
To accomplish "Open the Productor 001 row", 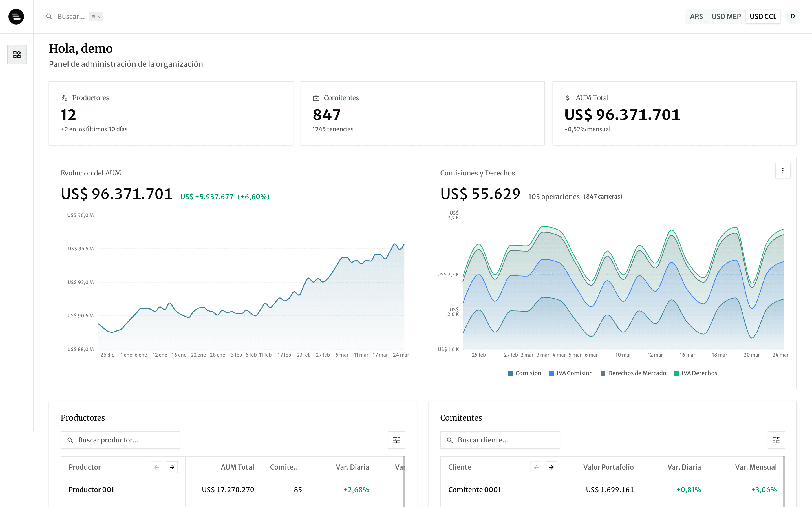I will 91,490.
